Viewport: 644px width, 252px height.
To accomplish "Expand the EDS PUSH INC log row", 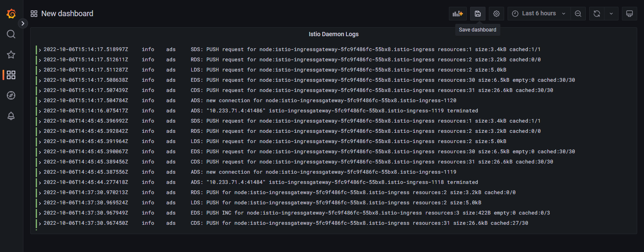I will pyautogui.click(x=40, y=213).
